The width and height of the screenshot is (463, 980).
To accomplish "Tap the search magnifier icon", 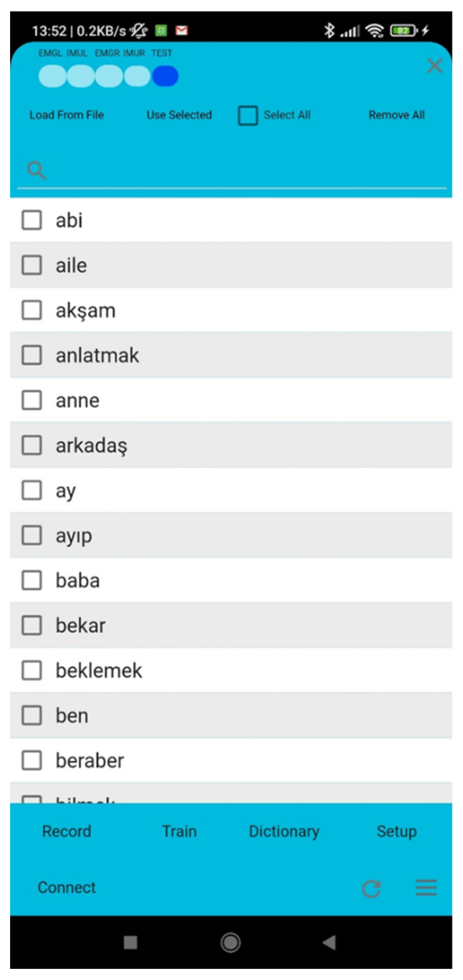I will (36, 170).
